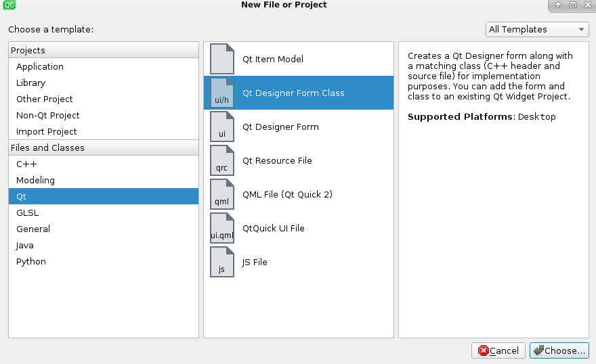Choose Qt Resource File template
This screenshot has height=364, width=596.
tap(299, 160)
